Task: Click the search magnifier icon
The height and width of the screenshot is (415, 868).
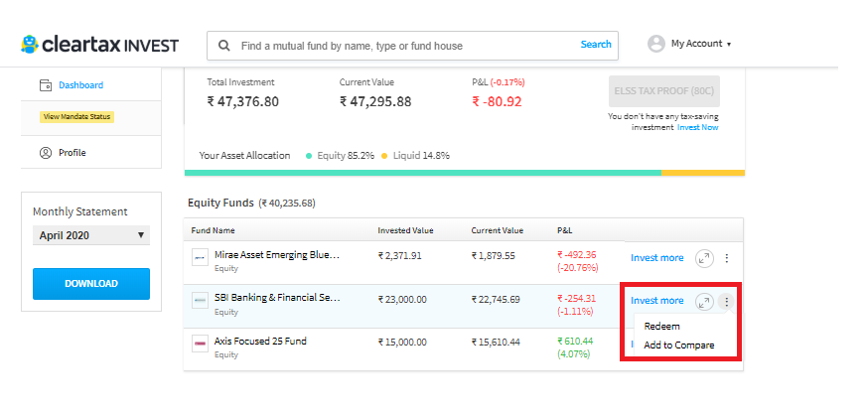Action: pyautogui.click(x=224, y=46)
